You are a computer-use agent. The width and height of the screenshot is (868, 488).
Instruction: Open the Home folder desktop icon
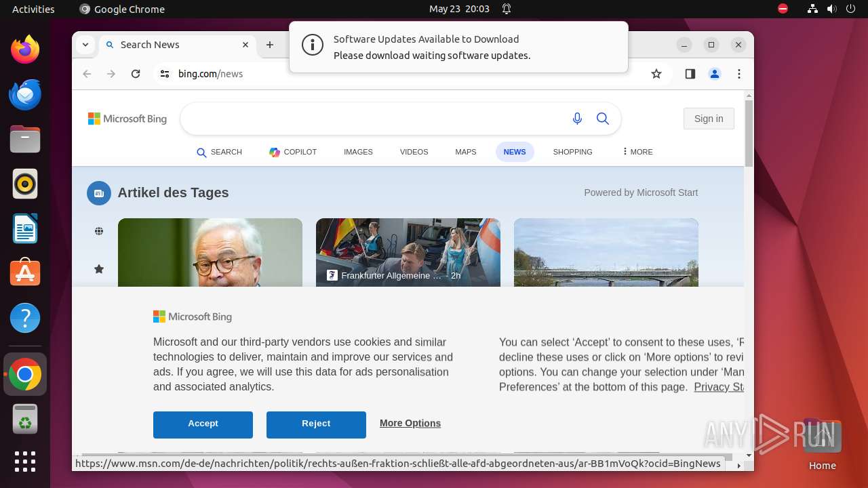point(822,444)
